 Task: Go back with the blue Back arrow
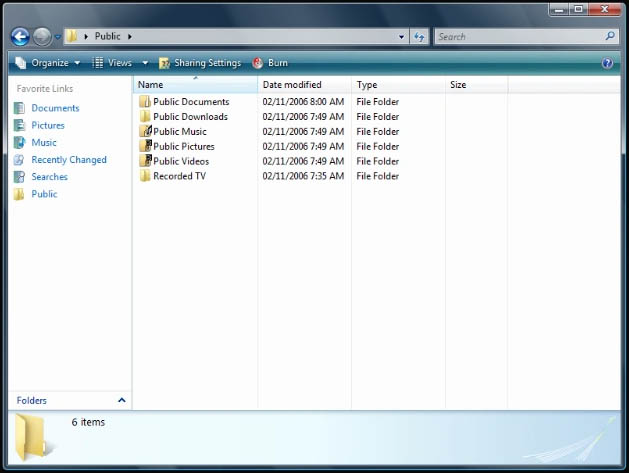20,37
